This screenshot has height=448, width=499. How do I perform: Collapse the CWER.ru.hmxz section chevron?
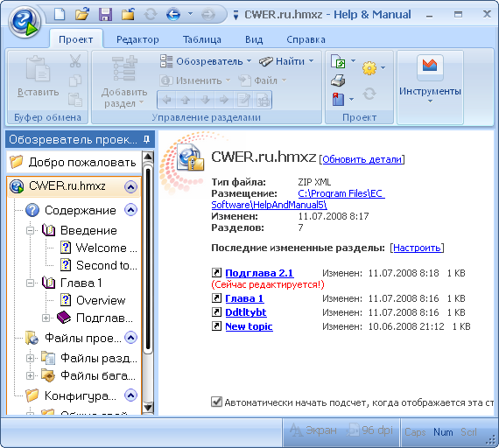point(130,186)
